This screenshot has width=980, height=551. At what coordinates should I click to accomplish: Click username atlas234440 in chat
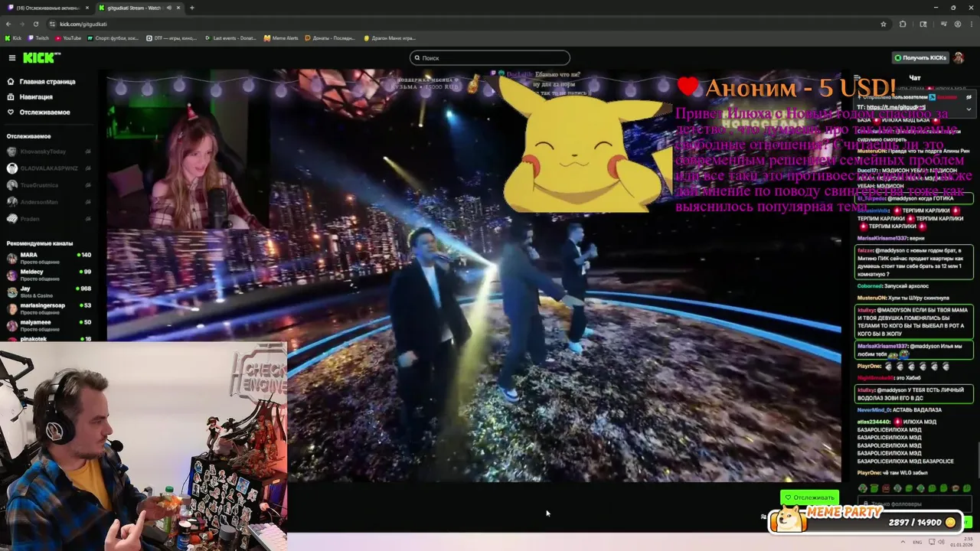click(x=874, y=422)
